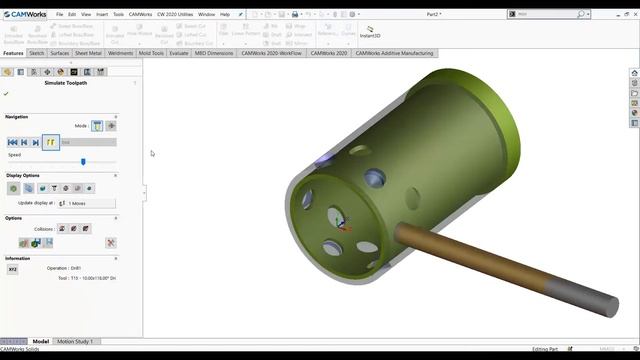Enable first Collision check icon
Screen dimensions: 640x360
(x=62, y=229)
